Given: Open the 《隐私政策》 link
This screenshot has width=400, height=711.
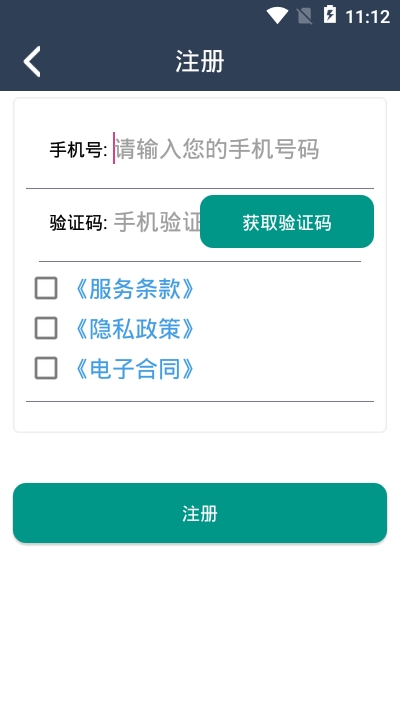Looking at the screenshot, I should pyautogui.click(x=134, y=329).
